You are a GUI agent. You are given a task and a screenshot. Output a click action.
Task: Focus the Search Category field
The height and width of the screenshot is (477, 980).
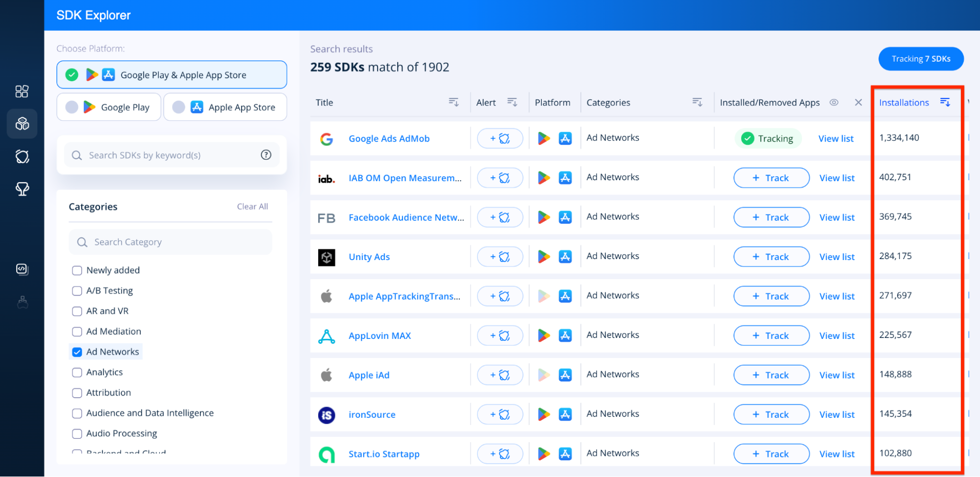click(x=170, y=242)
